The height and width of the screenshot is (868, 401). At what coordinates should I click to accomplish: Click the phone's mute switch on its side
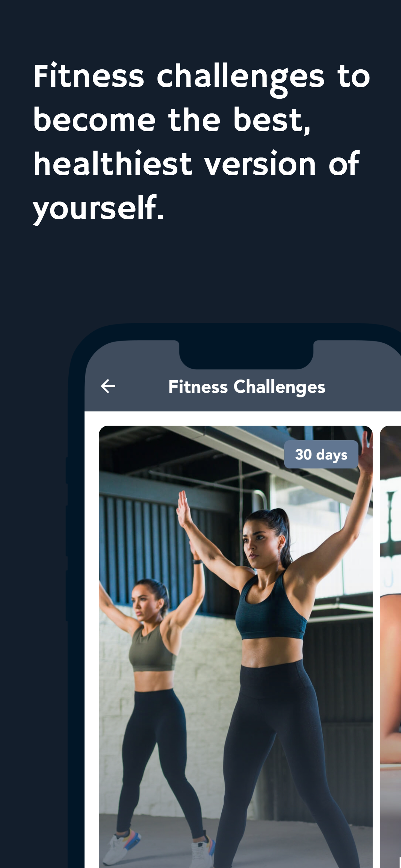pos(67,470)
